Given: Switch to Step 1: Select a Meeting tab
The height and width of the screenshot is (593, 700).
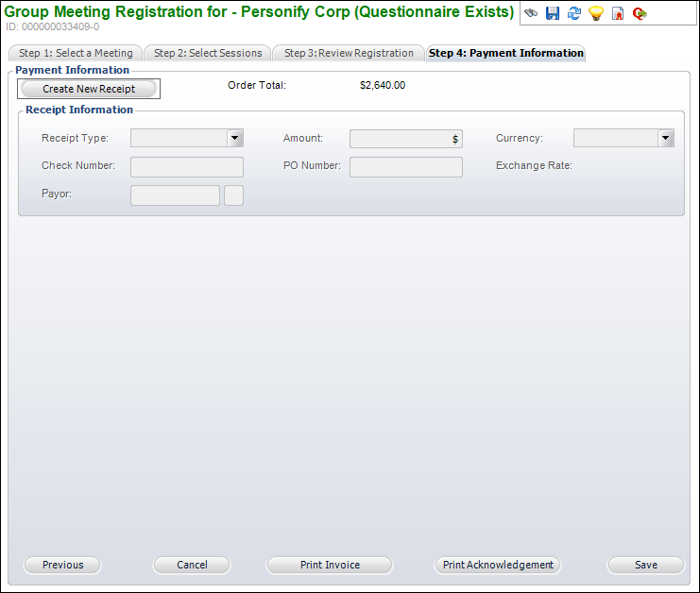Looking at the screenshot, I should pyautogui.click(x=76, y=53).
